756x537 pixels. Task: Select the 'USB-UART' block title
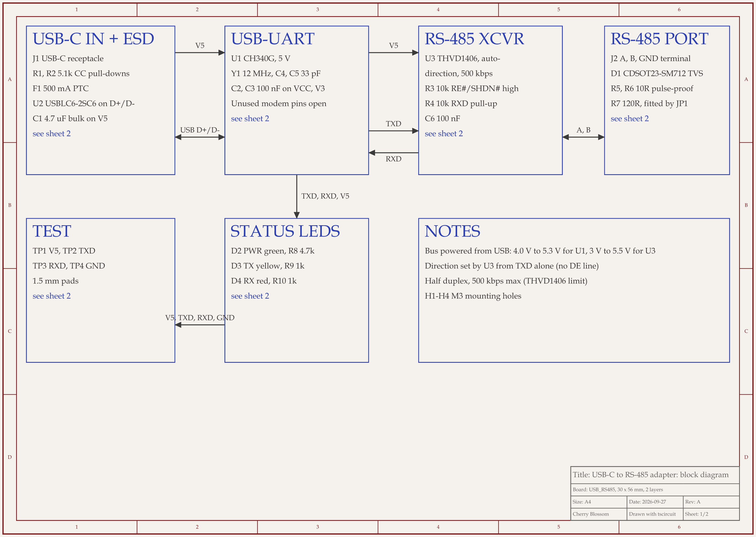tap(272, 39)
